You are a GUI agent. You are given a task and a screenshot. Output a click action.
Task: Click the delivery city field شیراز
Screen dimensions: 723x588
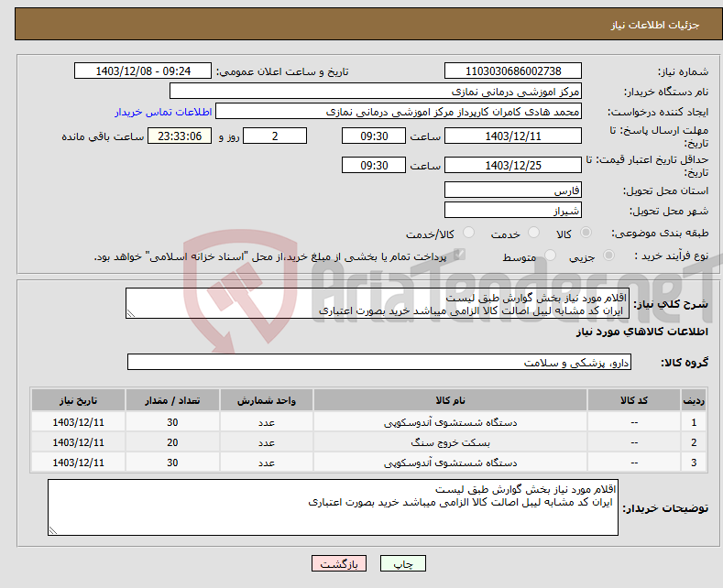[x=513, y=210]
